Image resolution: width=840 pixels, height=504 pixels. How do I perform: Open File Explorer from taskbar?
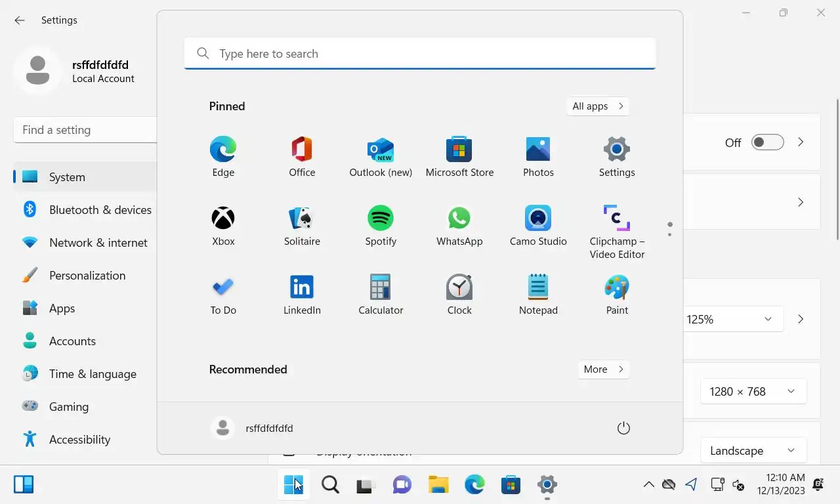[x=438, y=485]
